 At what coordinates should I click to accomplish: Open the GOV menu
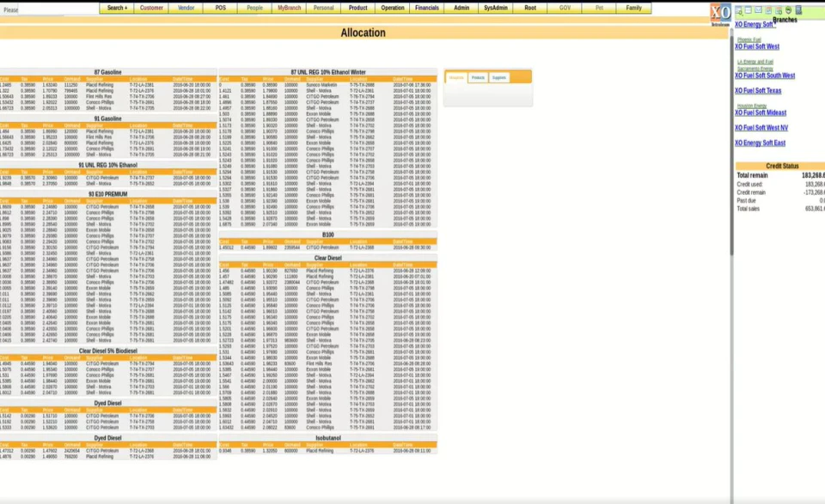565,8
